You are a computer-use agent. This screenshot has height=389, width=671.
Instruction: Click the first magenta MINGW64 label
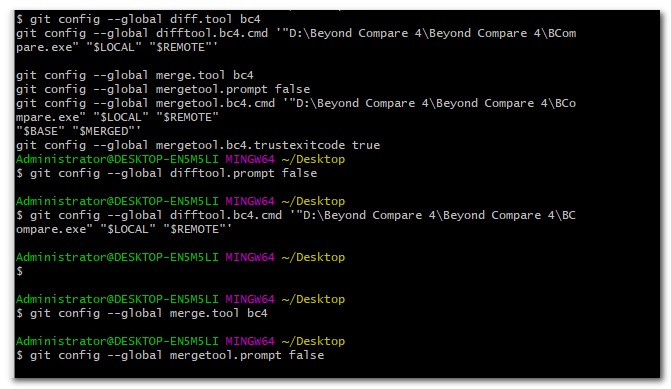click(250, 159)
